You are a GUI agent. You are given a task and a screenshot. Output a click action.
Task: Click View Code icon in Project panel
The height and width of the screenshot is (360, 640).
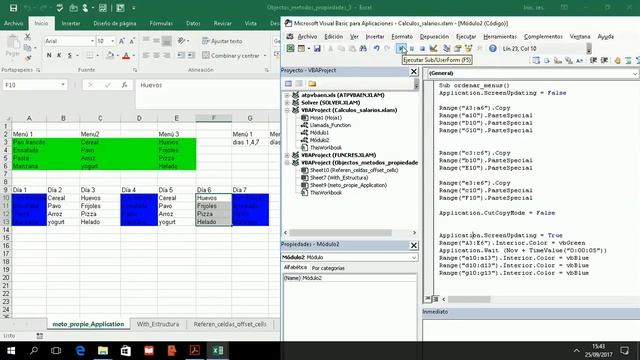288,84
